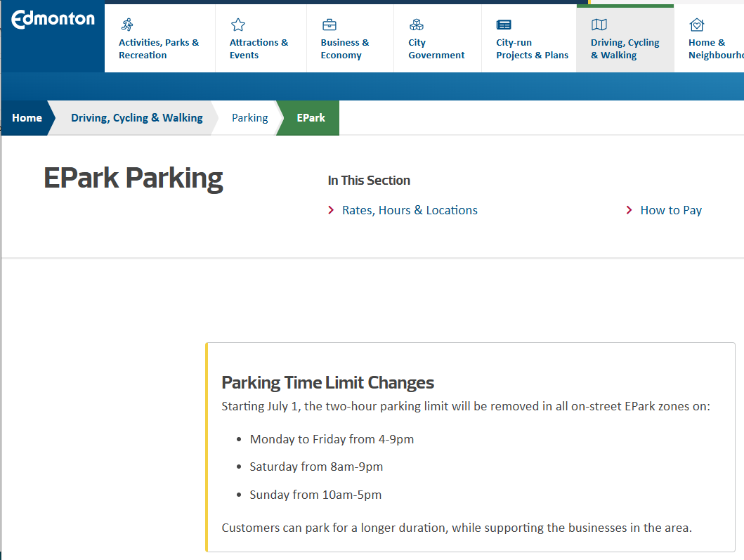Open the City Government menu label
Screen dimensions: 744x560
[x=436, y=48]
